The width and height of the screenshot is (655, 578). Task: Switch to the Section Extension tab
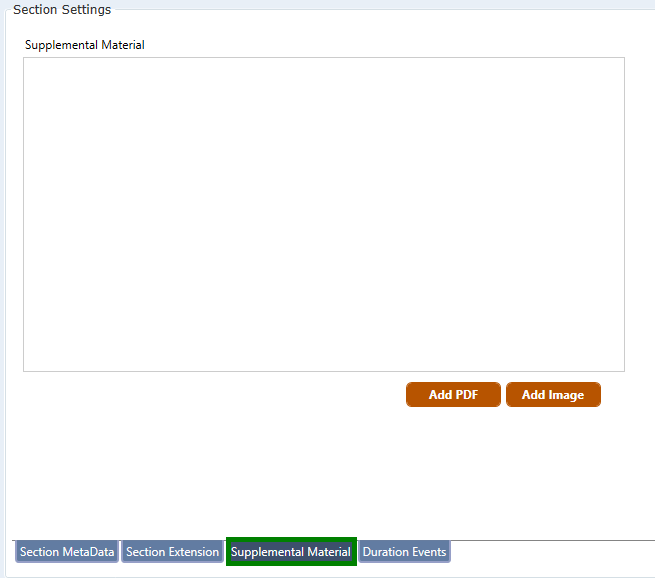point(172,552)
